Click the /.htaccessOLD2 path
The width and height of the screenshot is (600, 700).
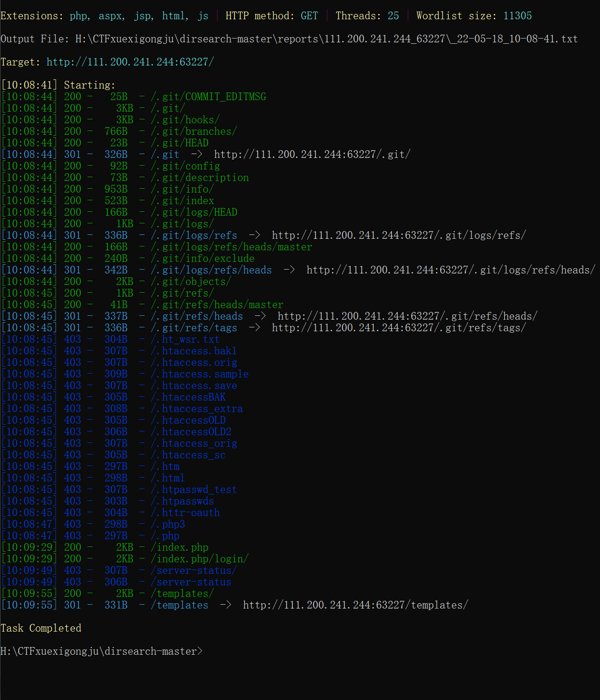coord(191,432)
